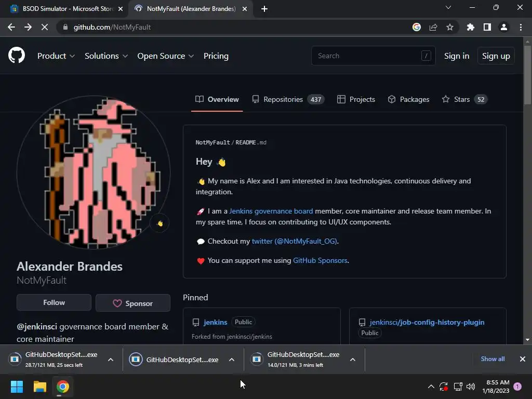The image size is (532, 399).
Task: Show hidden system tray icons
Action: pos(431,387)
